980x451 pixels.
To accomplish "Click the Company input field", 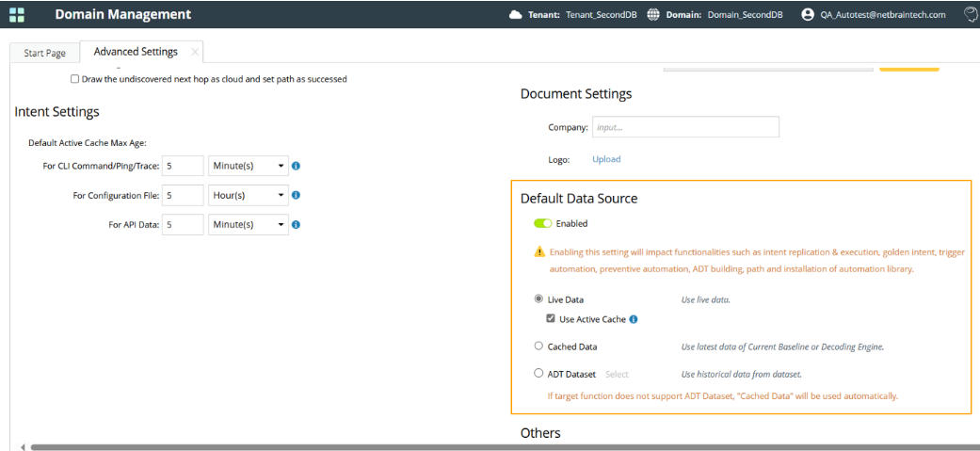I will click(x=685, y=127).
